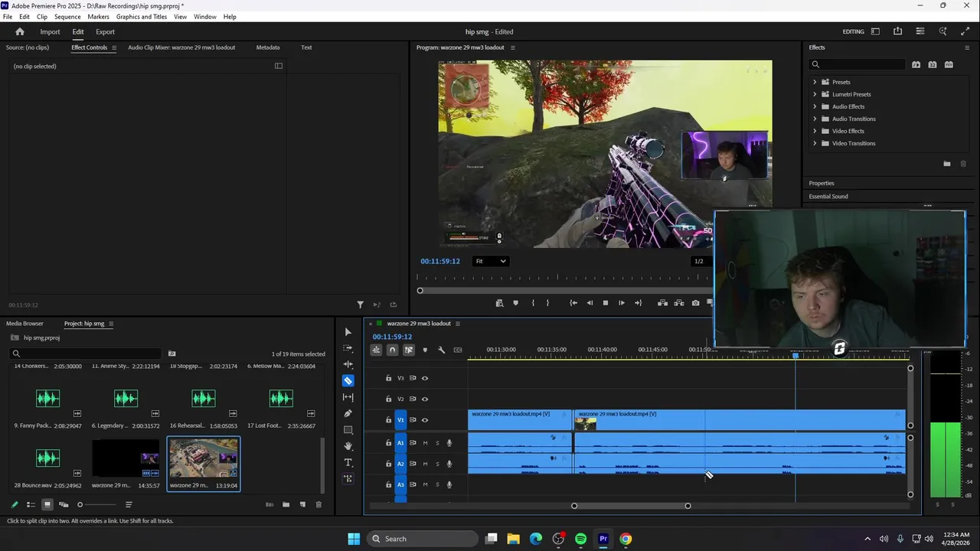Open the Fit zoom level dropdown

click(x=490, y=261)
